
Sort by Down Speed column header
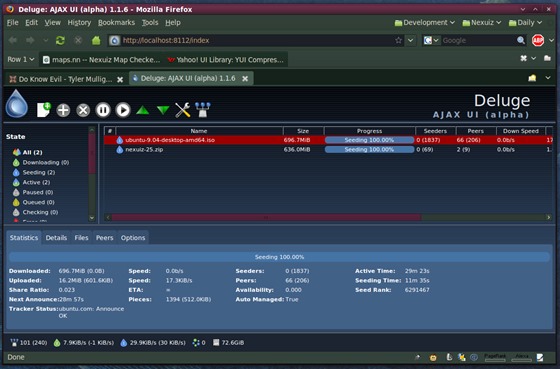(x=521, y=131)
